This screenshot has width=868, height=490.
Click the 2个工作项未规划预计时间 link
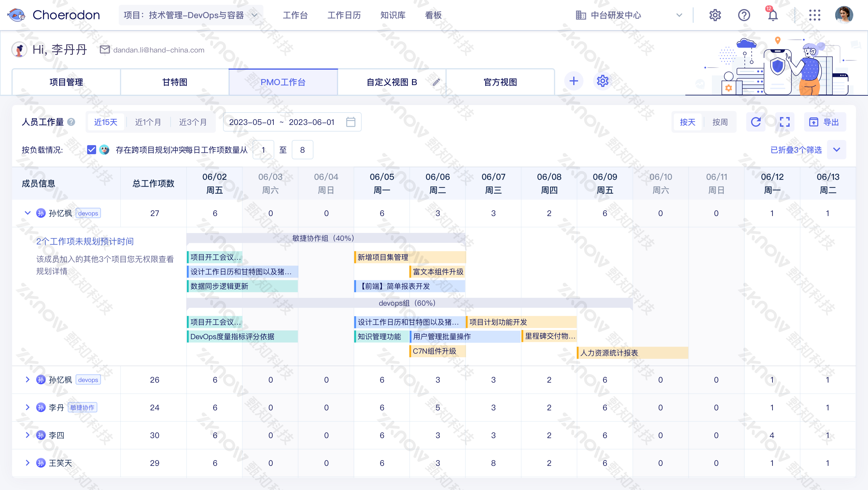85,241
